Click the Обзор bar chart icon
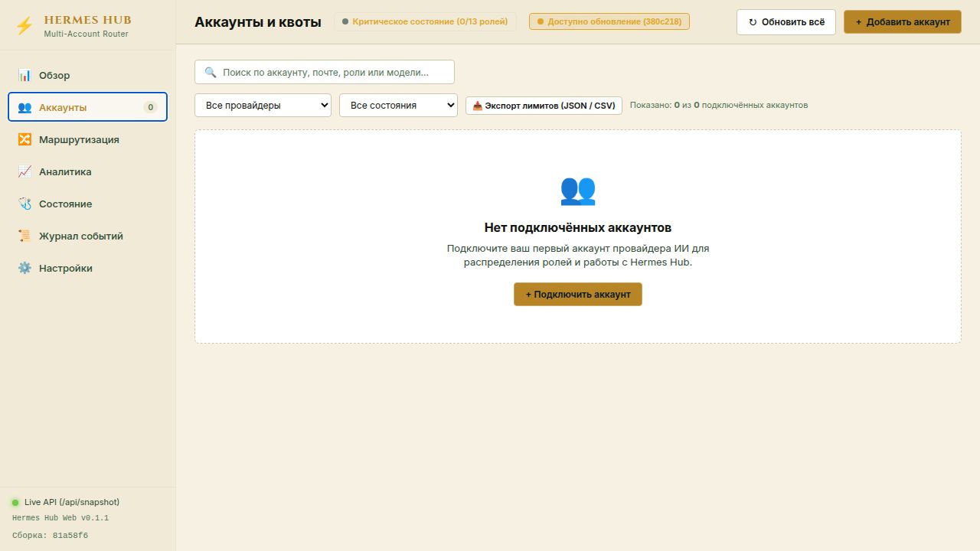This screenshot has height=551, width=980. click(24, 75)
